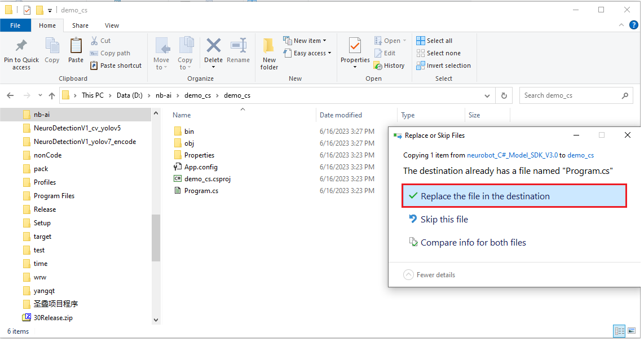644x341 pixels.
Task: Go up one folder level
Action: (52, 95)
